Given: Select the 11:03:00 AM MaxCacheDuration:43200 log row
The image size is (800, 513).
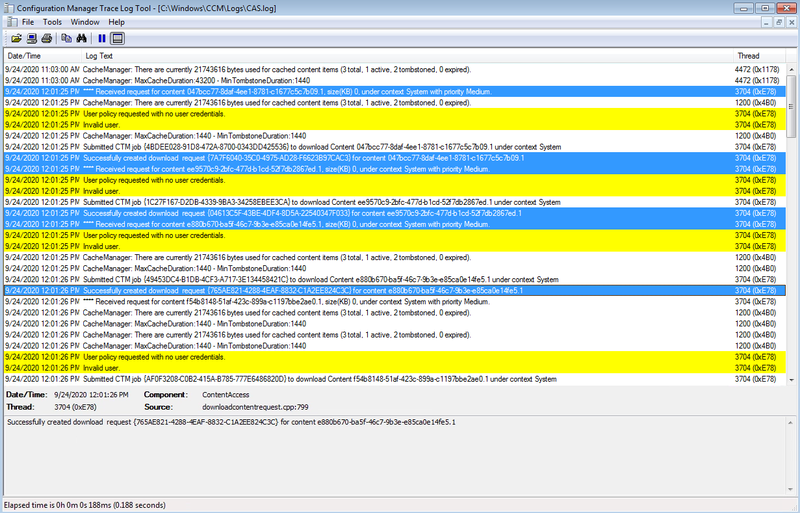Looking at the screenshot, I should coord(300,79).
